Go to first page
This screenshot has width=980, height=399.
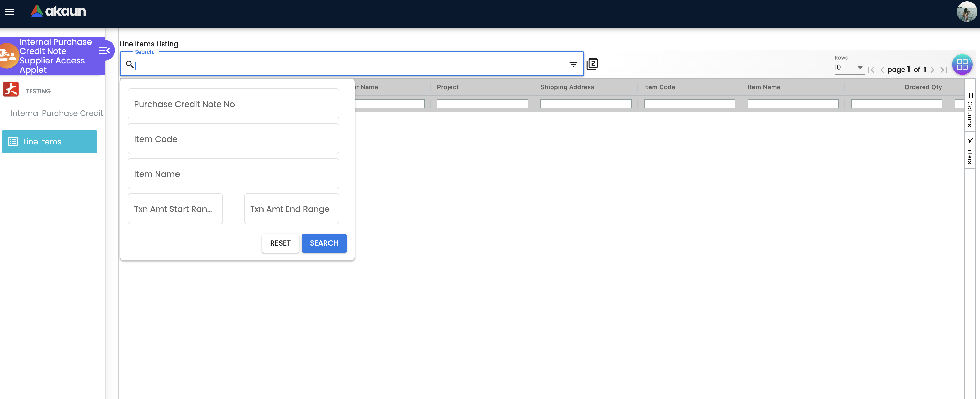click(871, 70)
